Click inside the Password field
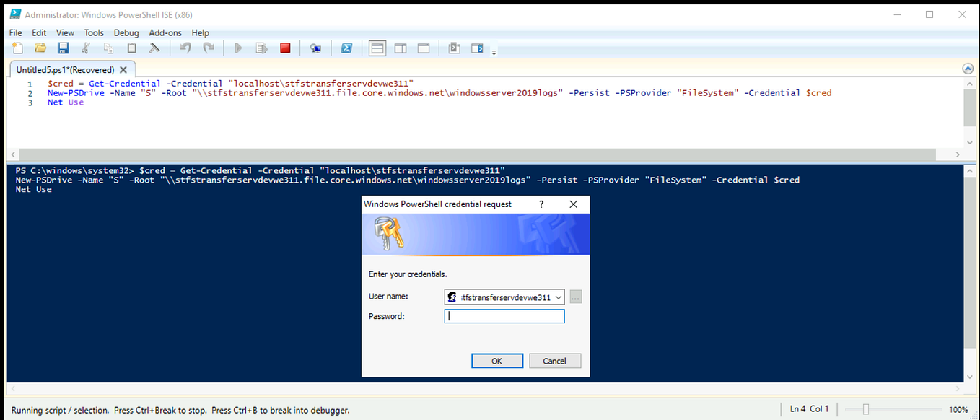980x420 pixels. coord(504,315)
